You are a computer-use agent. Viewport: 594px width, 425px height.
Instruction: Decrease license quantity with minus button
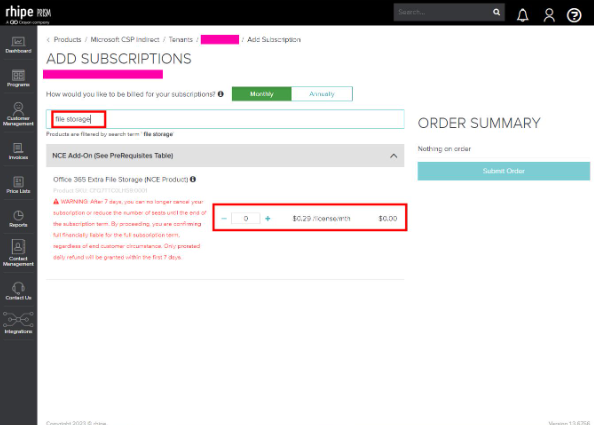coord(224,219)
